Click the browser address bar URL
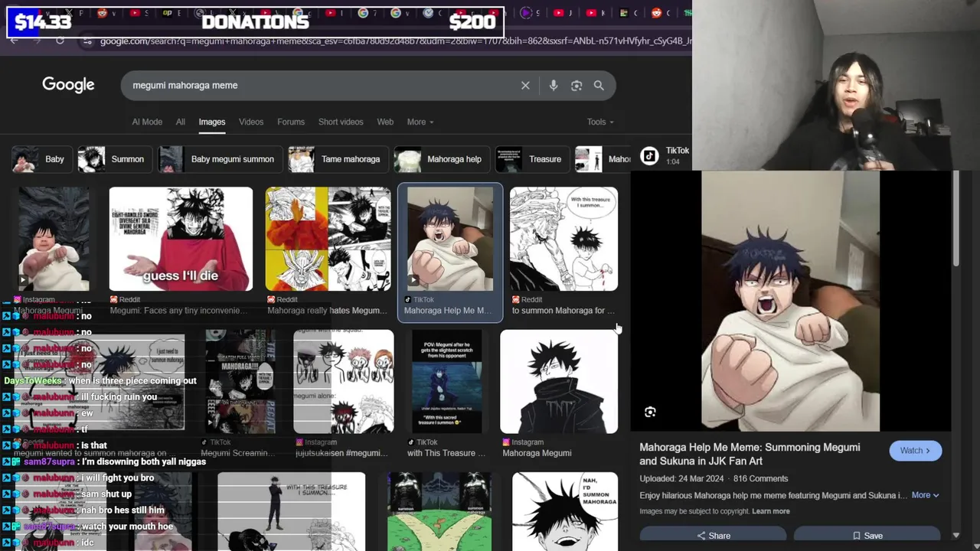This screenshot has height=551, width=980. coord(394,41)
